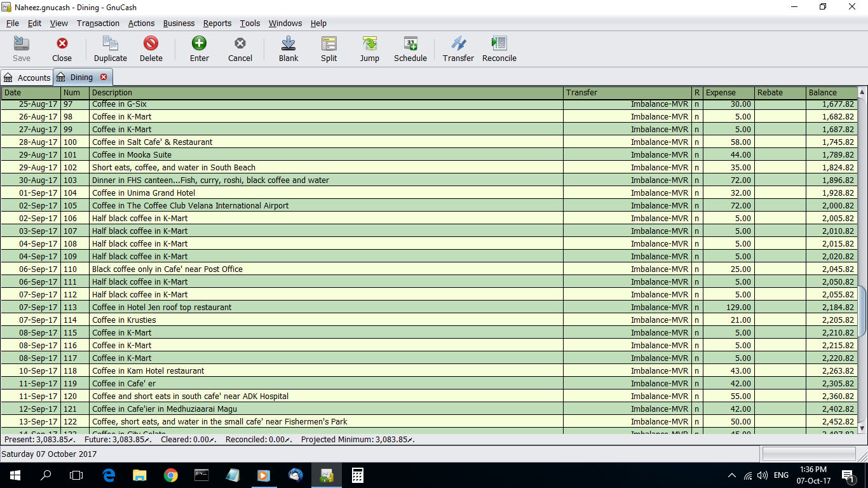Open the Reports menu

pyautogui.click(x=217, y=23)
